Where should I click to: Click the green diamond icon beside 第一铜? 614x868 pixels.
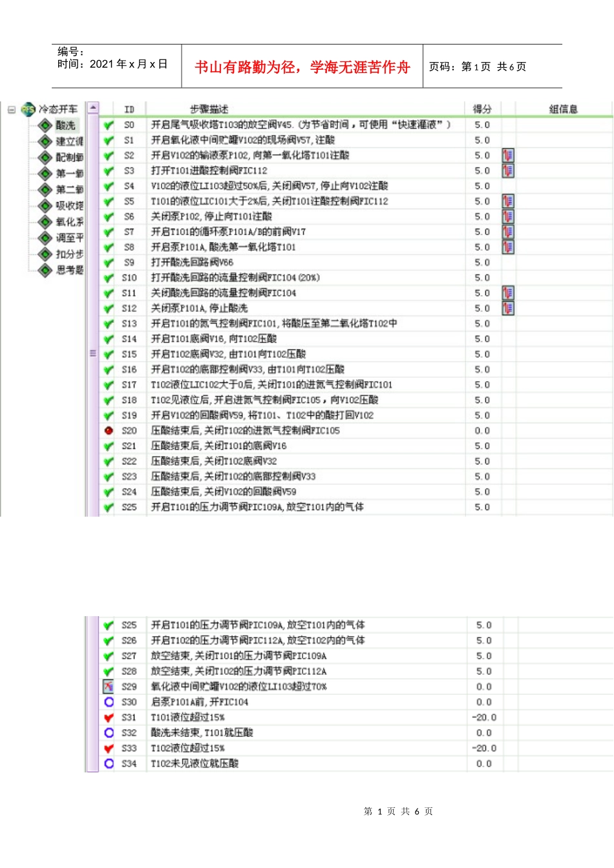tap(45, 174)
